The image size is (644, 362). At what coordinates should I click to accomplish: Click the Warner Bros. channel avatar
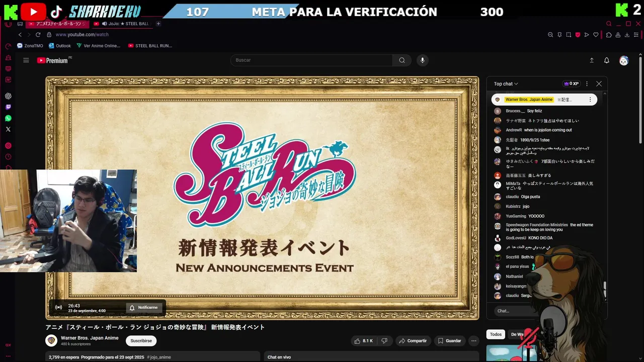51,341
